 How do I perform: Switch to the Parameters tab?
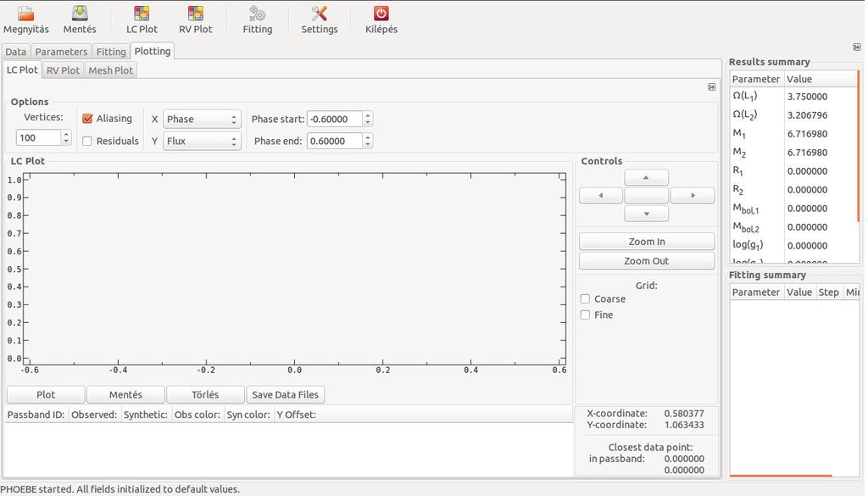(61, 52)
